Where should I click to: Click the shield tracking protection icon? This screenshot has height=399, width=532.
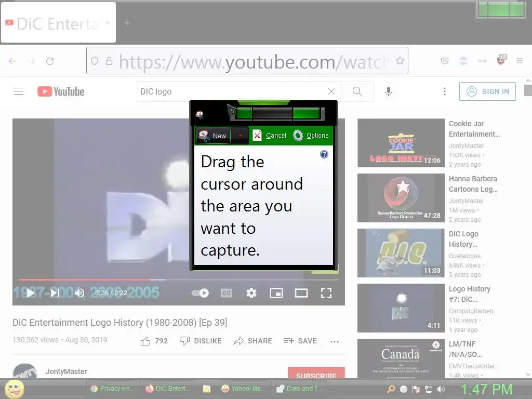tap(95, 61)
